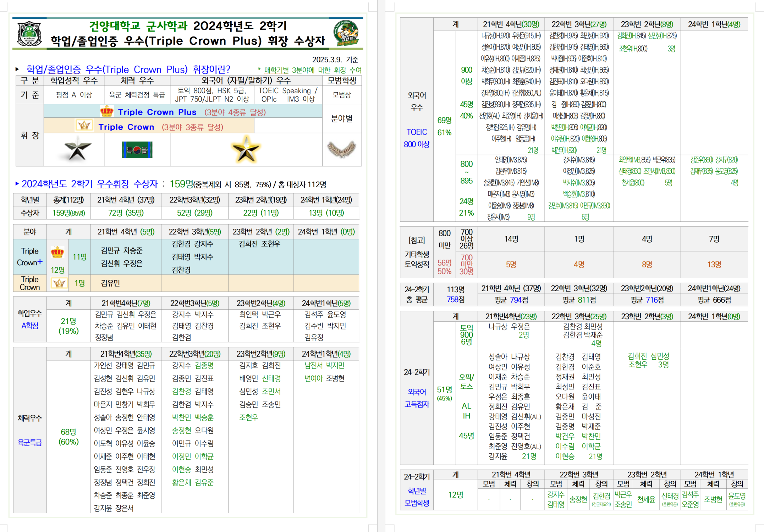
Task: Click the silver star medal image
Action: (x=77, y=149)
